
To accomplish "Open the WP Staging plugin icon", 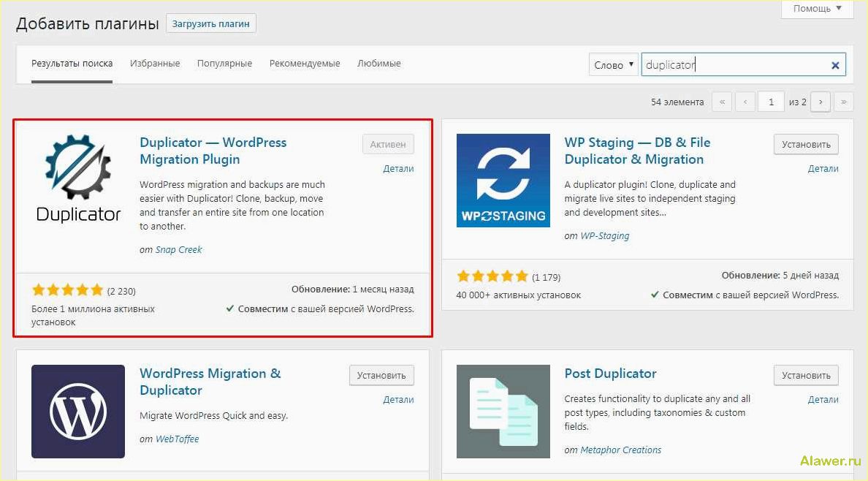I will 503,180.
